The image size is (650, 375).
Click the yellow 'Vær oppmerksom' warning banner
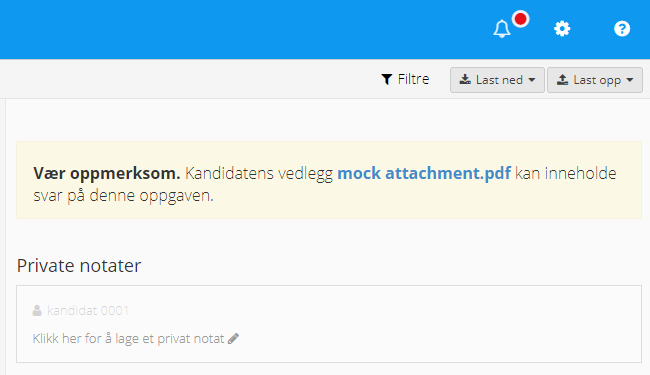coord(329,180)
